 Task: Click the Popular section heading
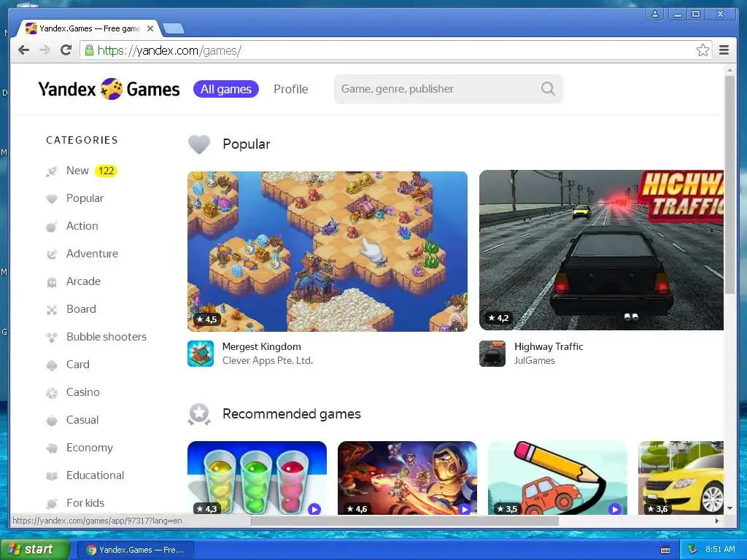click(247, 144)
